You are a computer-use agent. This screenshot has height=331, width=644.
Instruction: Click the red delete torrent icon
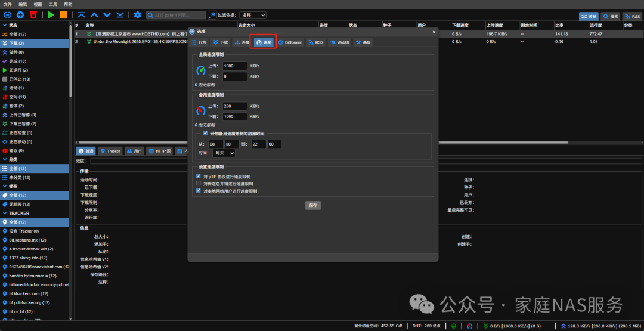pyautogui.click(x=33, y=15)
